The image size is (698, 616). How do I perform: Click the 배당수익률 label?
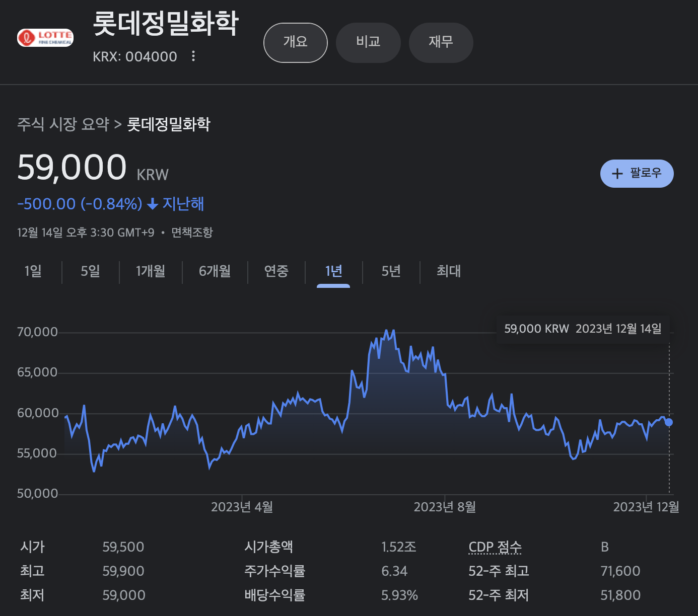(x=275, y=595)
